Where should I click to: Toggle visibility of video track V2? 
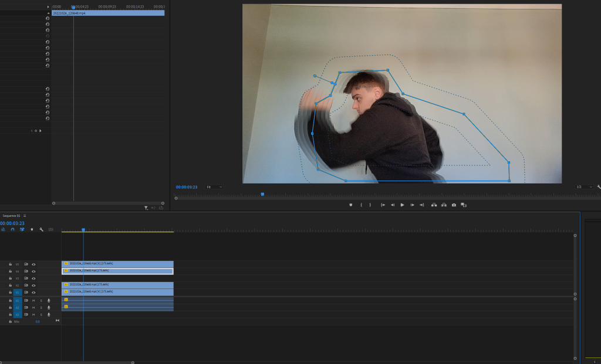(33, 285)
